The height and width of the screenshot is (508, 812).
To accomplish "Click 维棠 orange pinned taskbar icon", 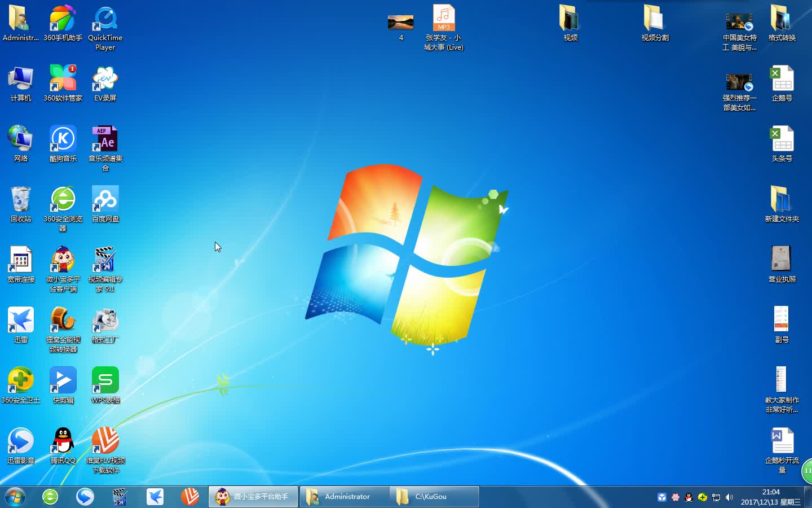I will 190,497.
